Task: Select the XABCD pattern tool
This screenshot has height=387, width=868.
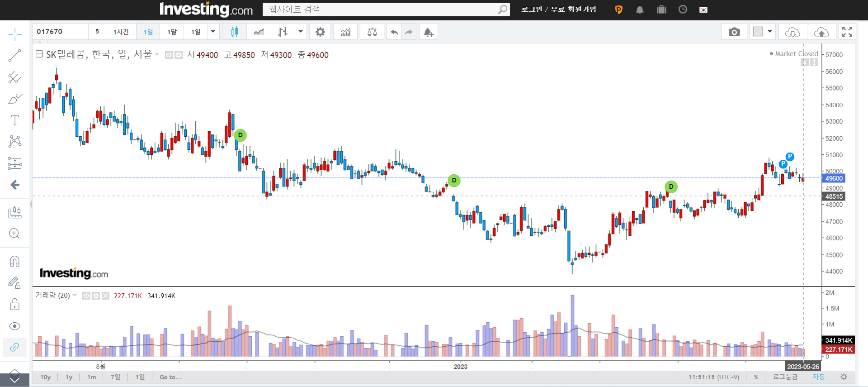Action: (14, 141)
